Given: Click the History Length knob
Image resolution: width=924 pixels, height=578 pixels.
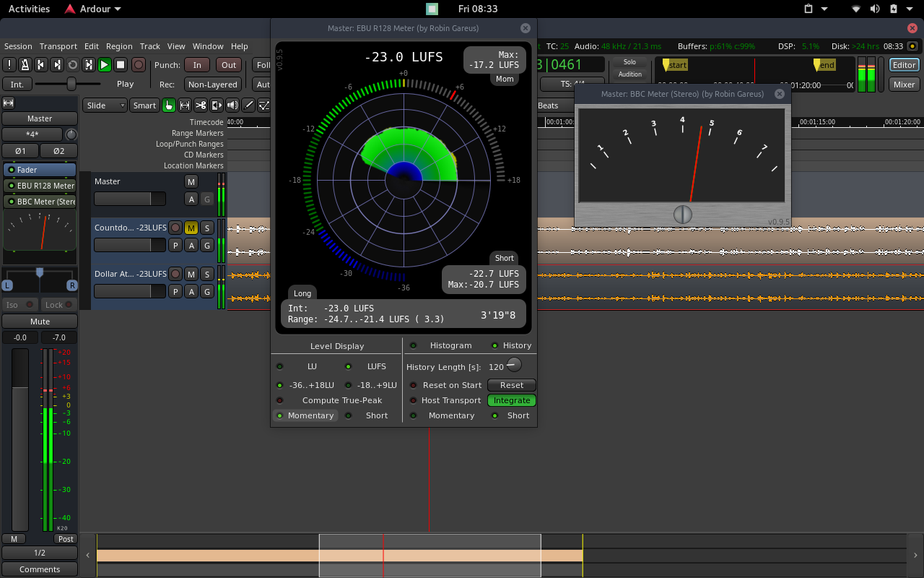Looking at the screenshot, I should (514, 365).
